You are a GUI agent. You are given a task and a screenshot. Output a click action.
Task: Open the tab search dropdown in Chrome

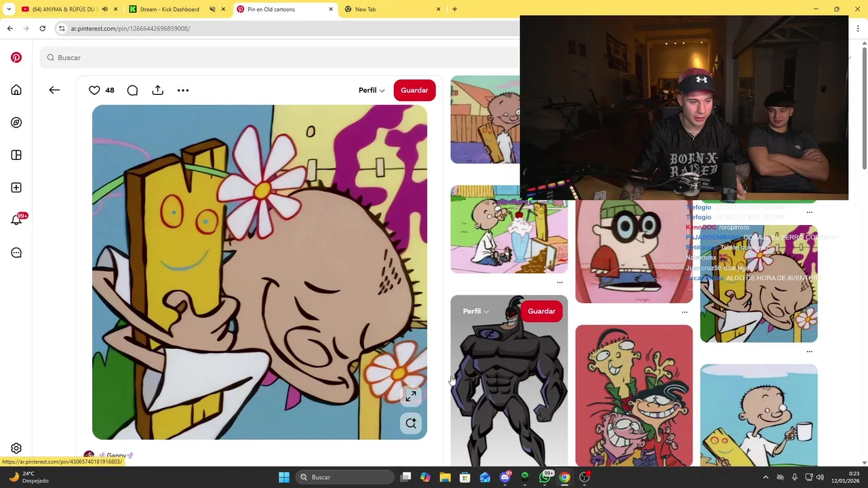pos(9,9)
